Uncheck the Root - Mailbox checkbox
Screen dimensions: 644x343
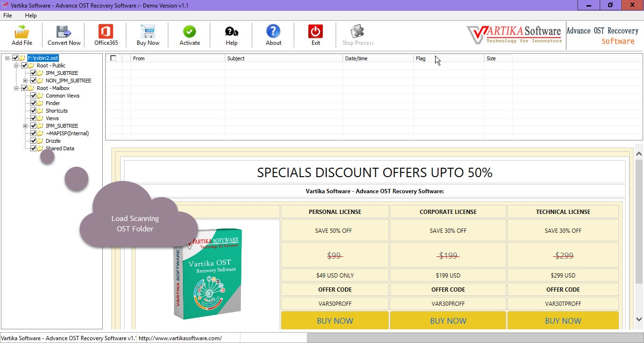25,88
